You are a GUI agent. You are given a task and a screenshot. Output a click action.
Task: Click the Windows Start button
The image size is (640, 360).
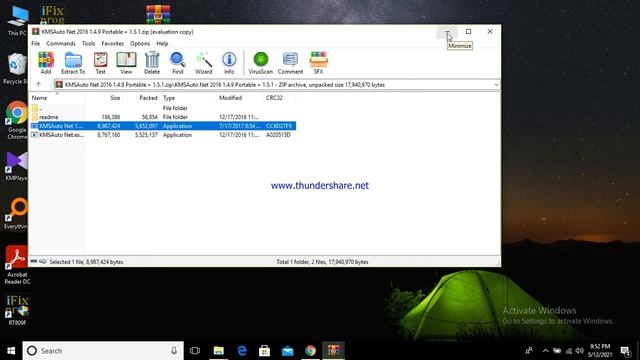11,351
